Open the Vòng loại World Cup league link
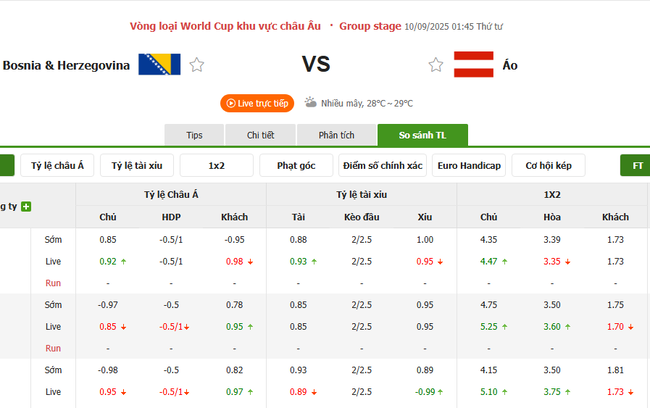Image resolution: width=650 pixels, height=408 pixels. click(x=231, y=24)
